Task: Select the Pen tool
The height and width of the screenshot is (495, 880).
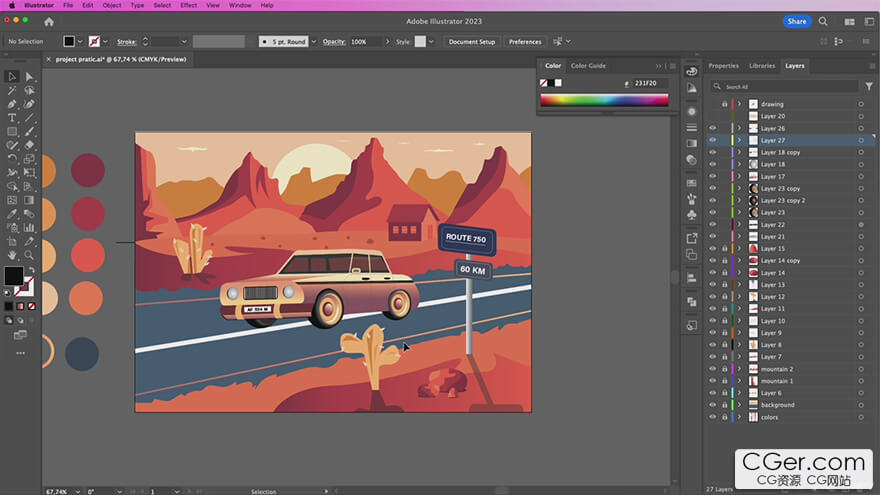Action: 12,104
